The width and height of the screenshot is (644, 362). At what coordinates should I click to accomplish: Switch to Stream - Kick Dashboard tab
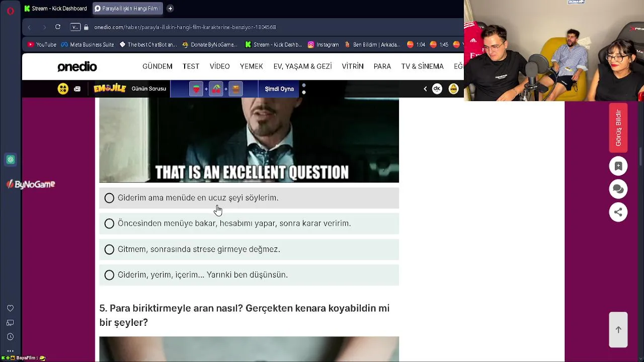pyautogui.click(x=56, y=9)
